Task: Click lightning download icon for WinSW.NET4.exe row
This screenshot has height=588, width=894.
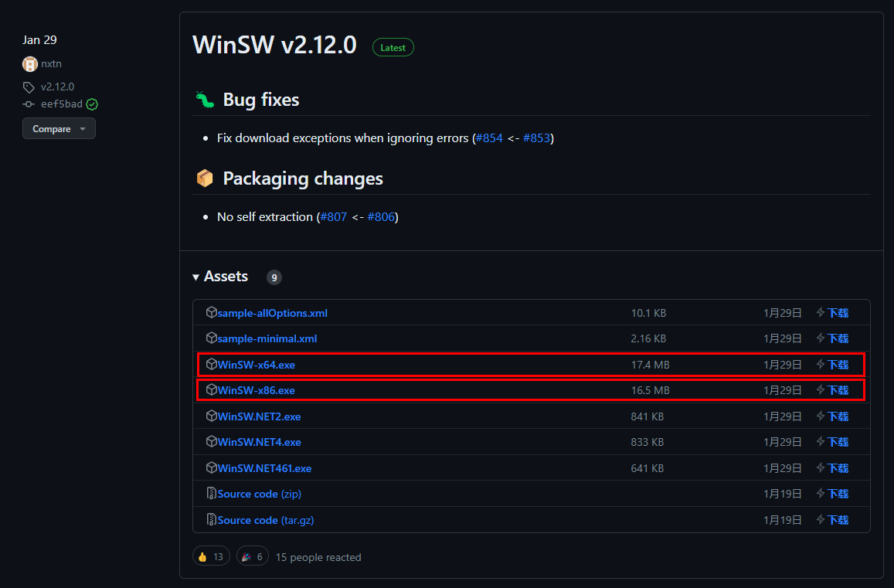Action: click(x=821, y=442)
